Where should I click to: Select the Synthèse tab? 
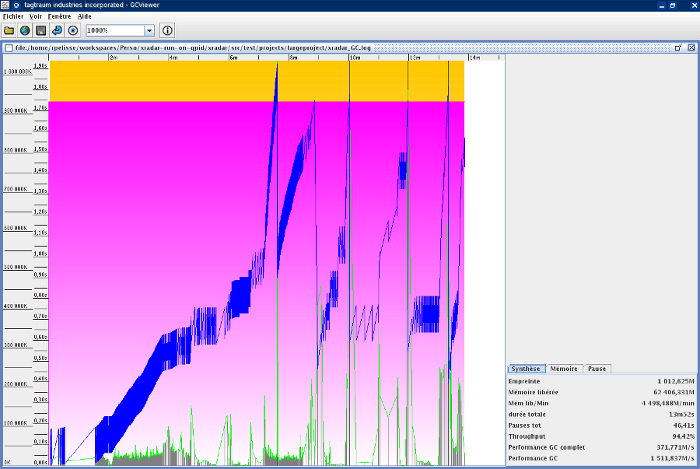[x=526, y=369]
